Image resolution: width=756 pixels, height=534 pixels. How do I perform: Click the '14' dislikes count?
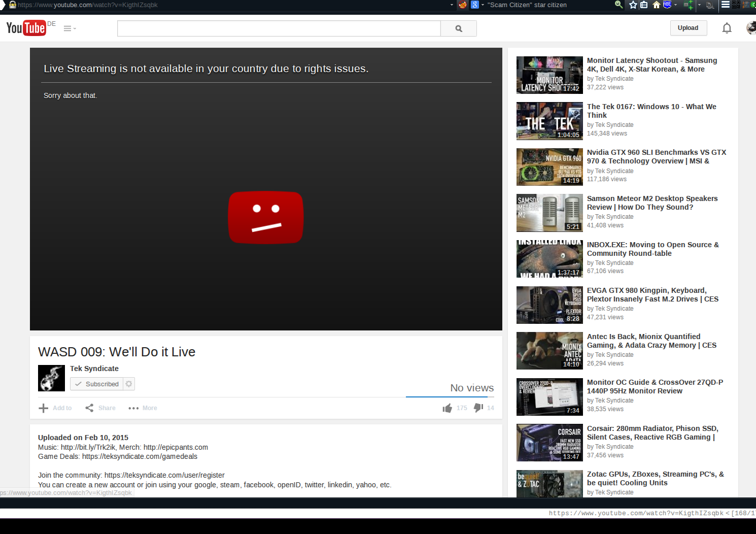[491, 408]
